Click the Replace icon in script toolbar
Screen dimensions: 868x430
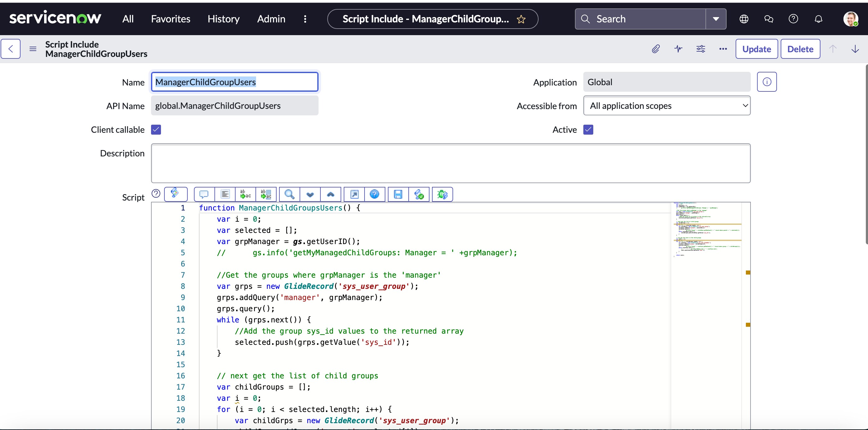(x=245, y=194)
